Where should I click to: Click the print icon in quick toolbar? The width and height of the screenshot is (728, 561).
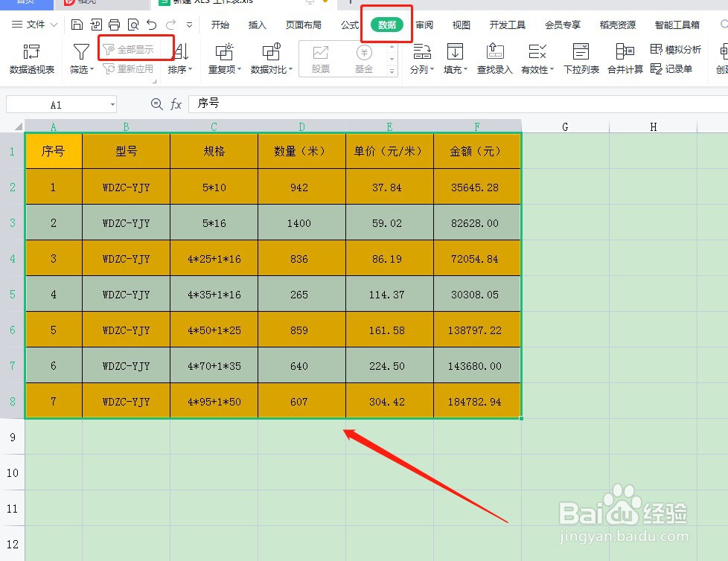[114, 25]
